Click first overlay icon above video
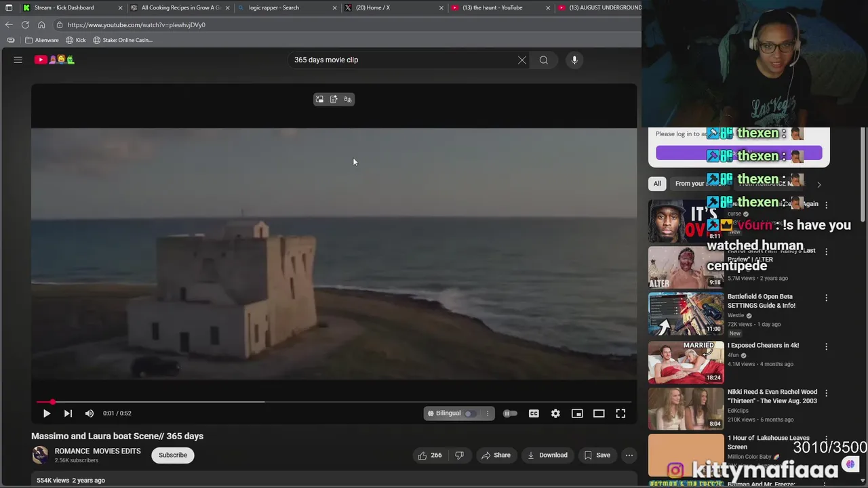 (x=319, y=100)
